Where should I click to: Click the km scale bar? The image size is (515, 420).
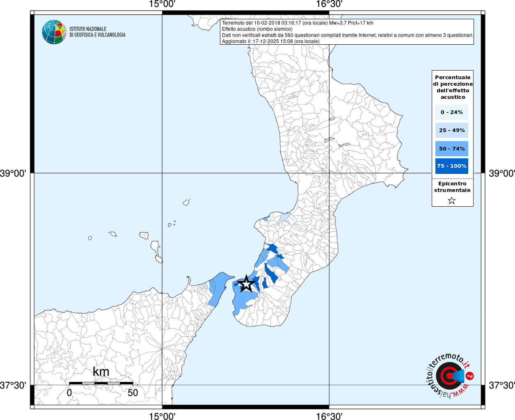101,383
